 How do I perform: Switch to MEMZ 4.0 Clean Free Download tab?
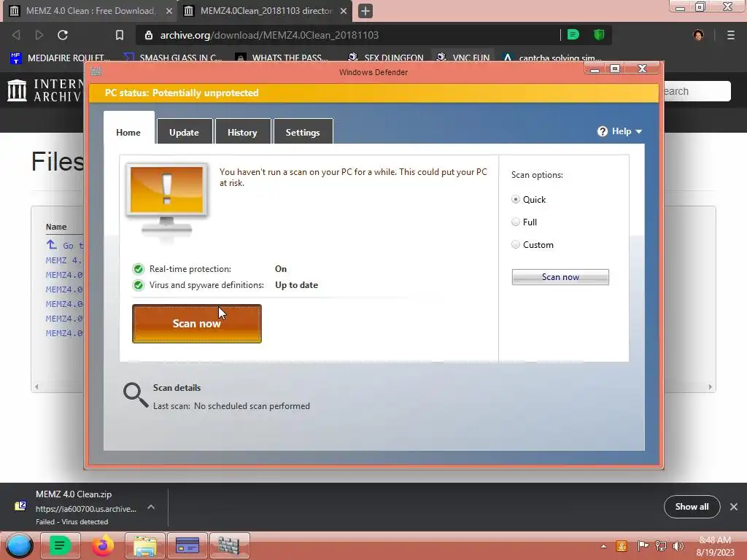coord(90,10)
